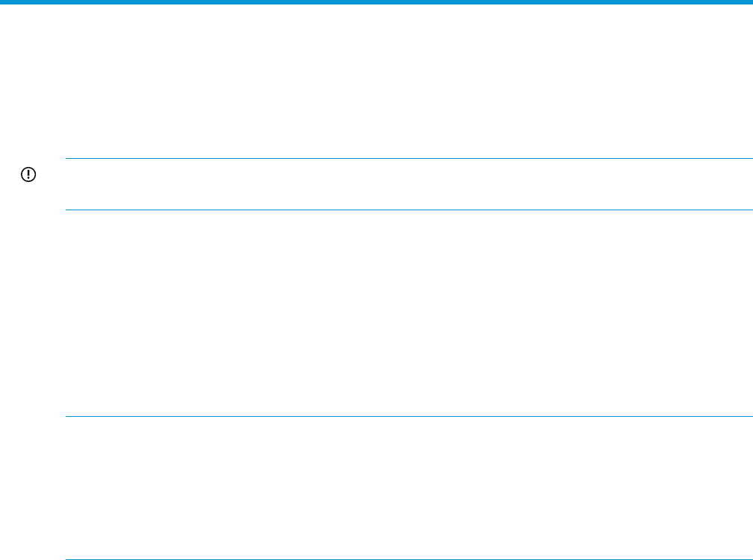Click right end of the second divider line
Image resolution: width=753 pixels, height=560 pixels.
pyautogui.click(x=750, y=210)
